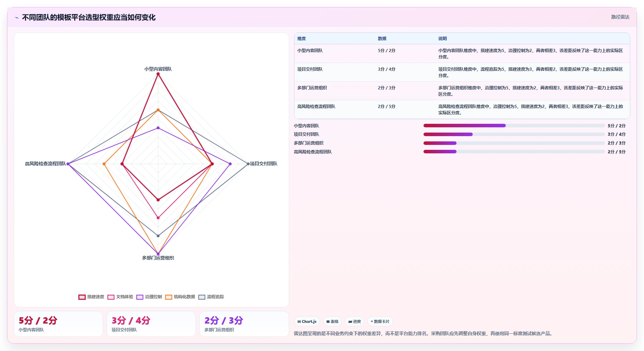The width and height of the screenshot is (644, 351).
Task: Click the 高风险检查流程团队 description text in table
Action: point(530,109)
